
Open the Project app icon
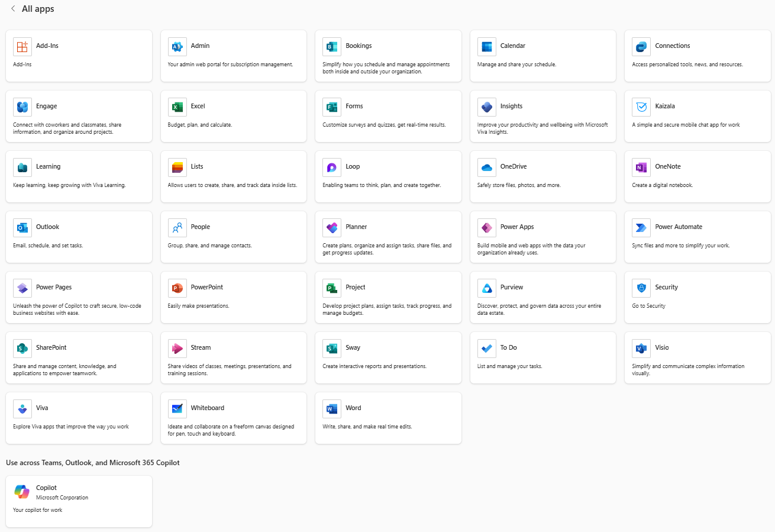pyautogui.click(x=332, y=288)
